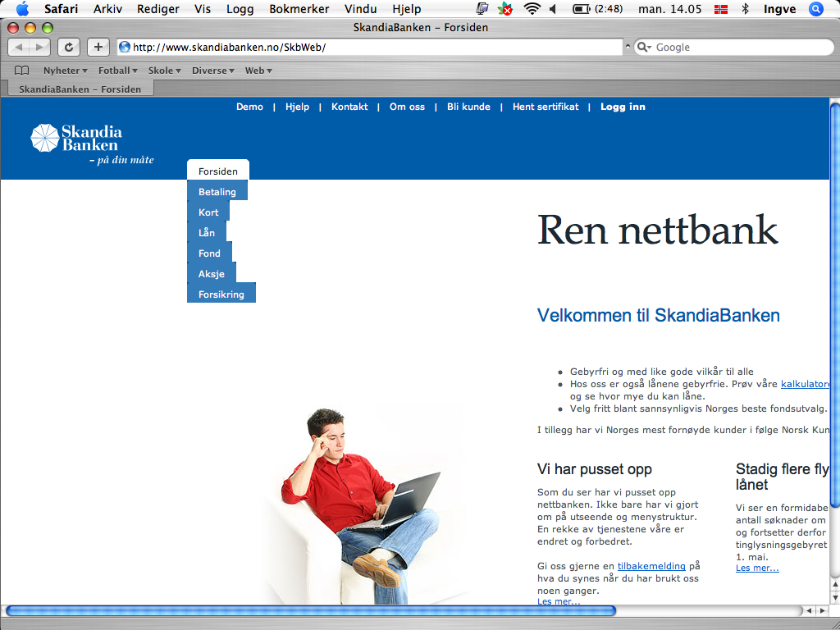Click the globe site icon in the address bar
Viewport: 840px width, 630px height.
click(125, 47)
